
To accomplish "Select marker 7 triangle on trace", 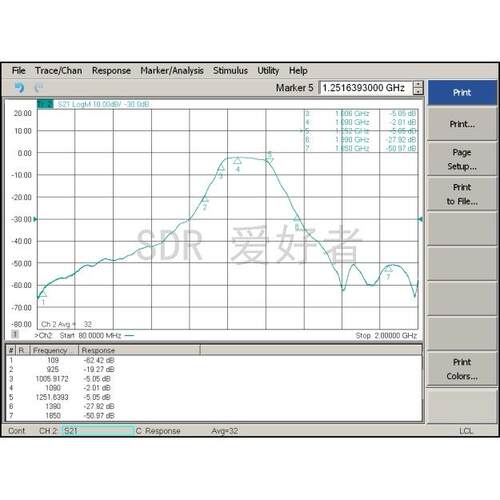I will pyautogui.click(x=389, y=269).
